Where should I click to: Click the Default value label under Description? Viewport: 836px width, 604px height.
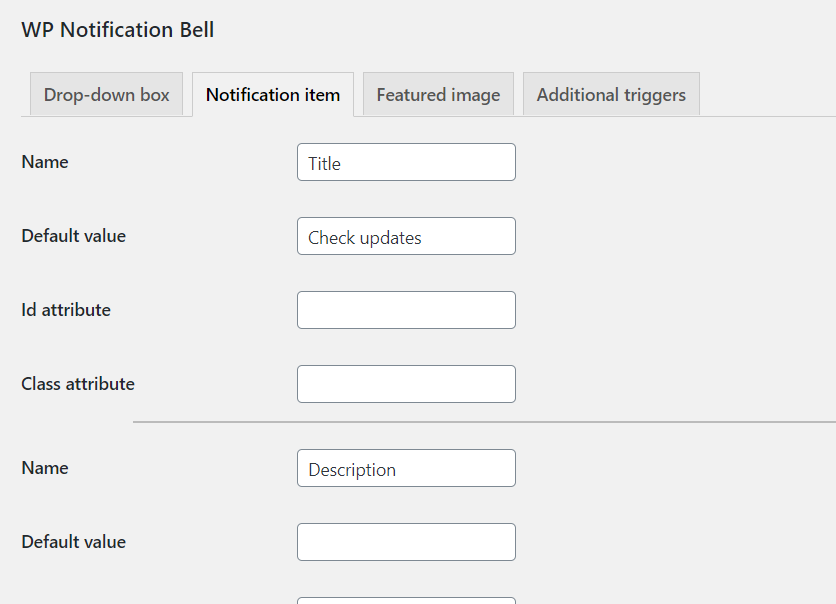(74, 542)
